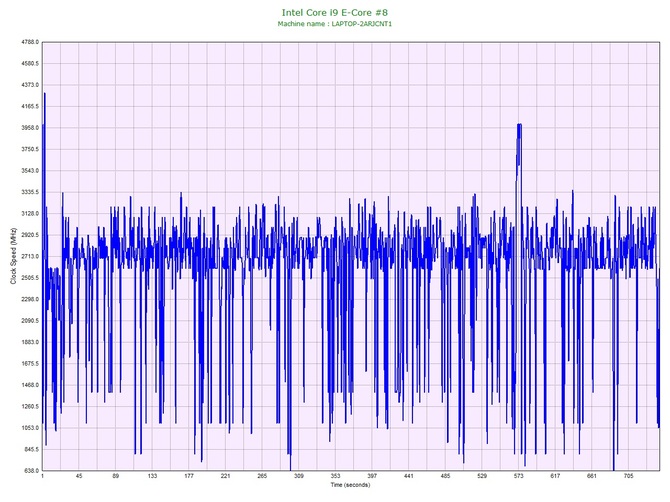Click the 4580.5 y-axis value
This screenshot has height=502, width=670.
click(x=30, y=63)
